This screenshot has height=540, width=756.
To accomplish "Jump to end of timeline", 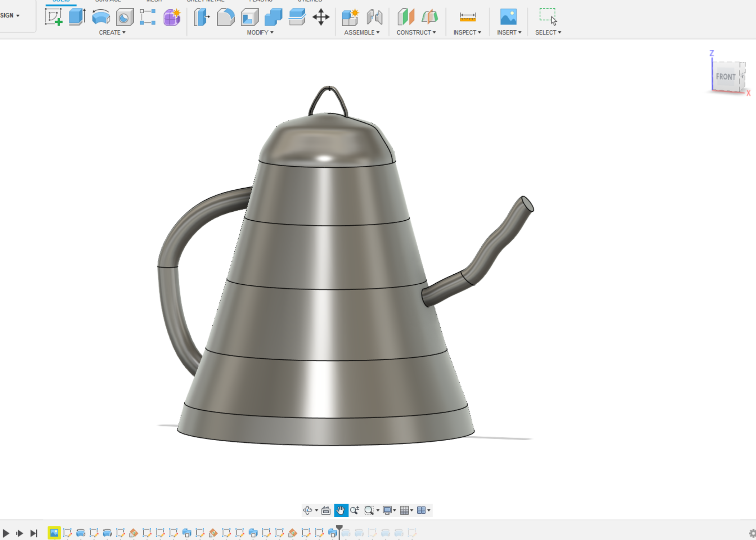I will [x=34, y=533].
